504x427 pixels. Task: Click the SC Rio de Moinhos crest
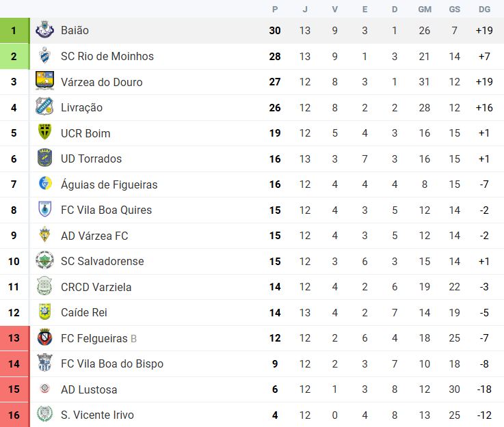click(x=44, y=56)
